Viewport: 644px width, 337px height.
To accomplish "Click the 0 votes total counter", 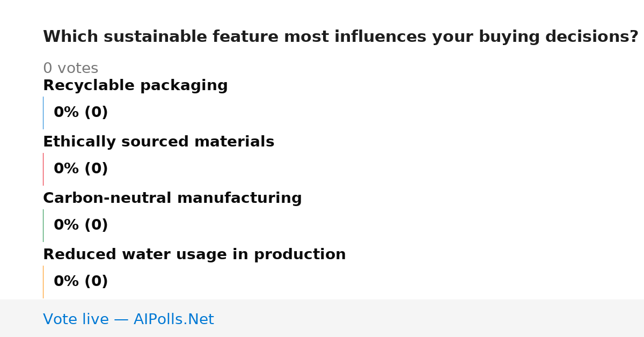I will coord(70,69).
